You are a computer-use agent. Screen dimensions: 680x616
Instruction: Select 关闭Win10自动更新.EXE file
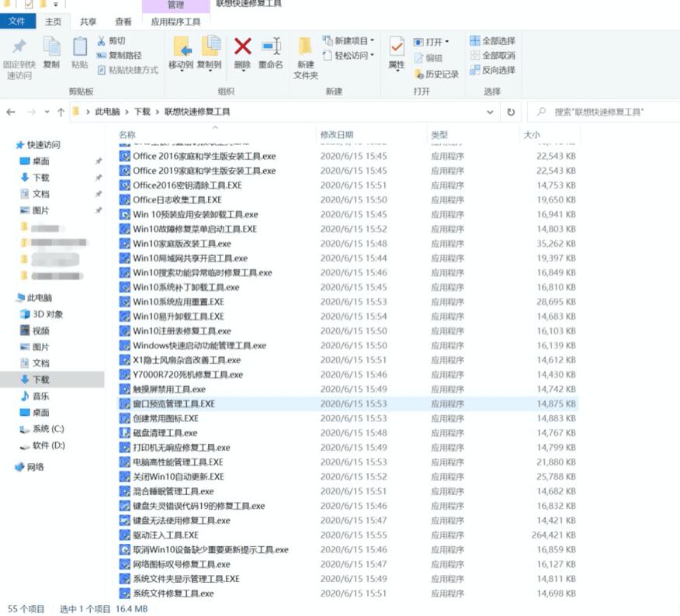point(179,476)
